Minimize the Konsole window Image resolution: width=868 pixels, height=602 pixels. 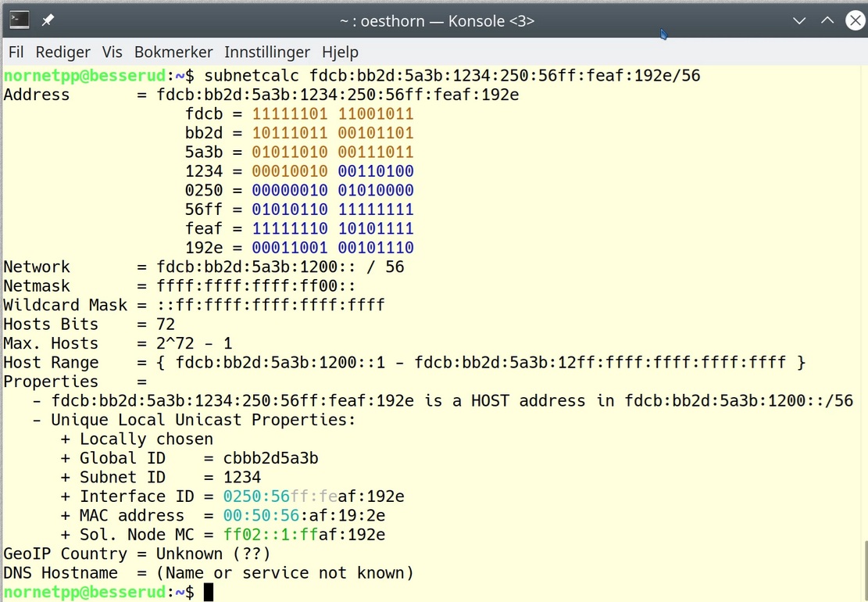coord(798,20)
